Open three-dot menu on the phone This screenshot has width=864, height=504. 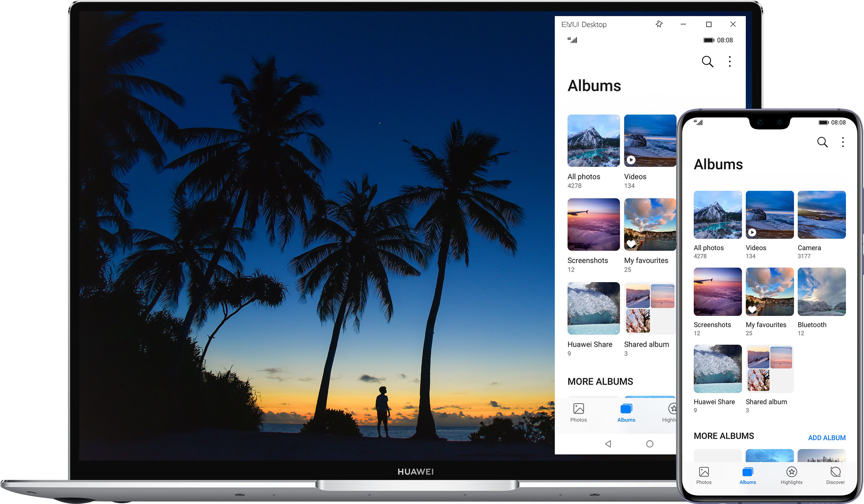click(843, 142)
